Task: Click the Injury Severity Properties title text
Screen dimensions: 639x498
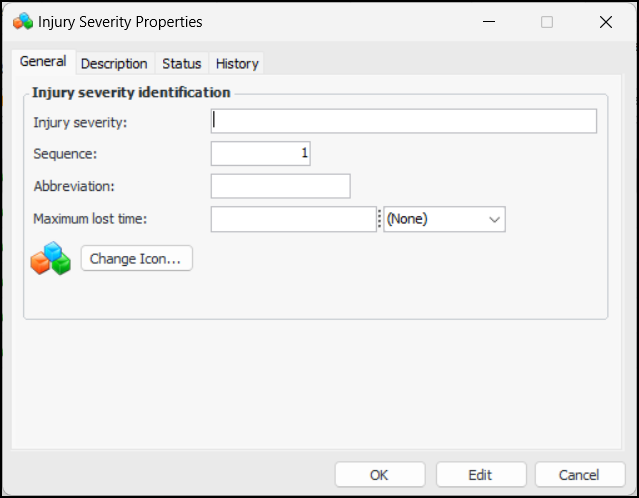Action: pos(120,22)
